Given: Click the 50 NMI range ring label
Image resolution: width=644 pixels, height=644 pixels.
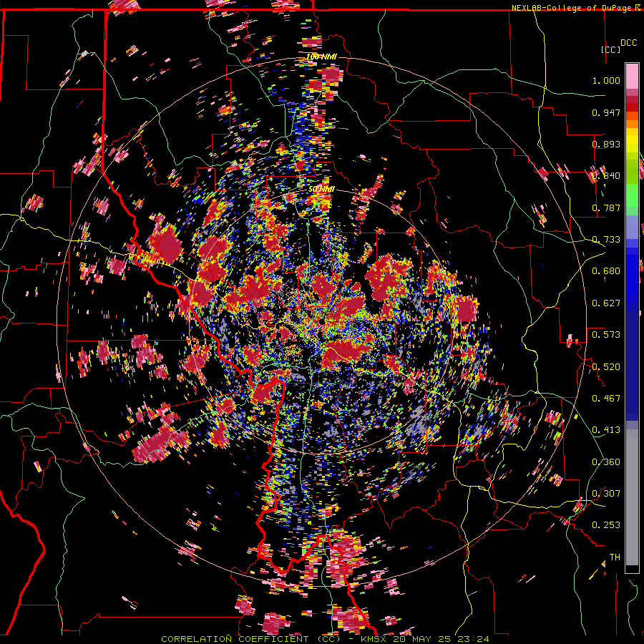Looking at the screenshot, I should pyautogui.click(x=321, y=190).
